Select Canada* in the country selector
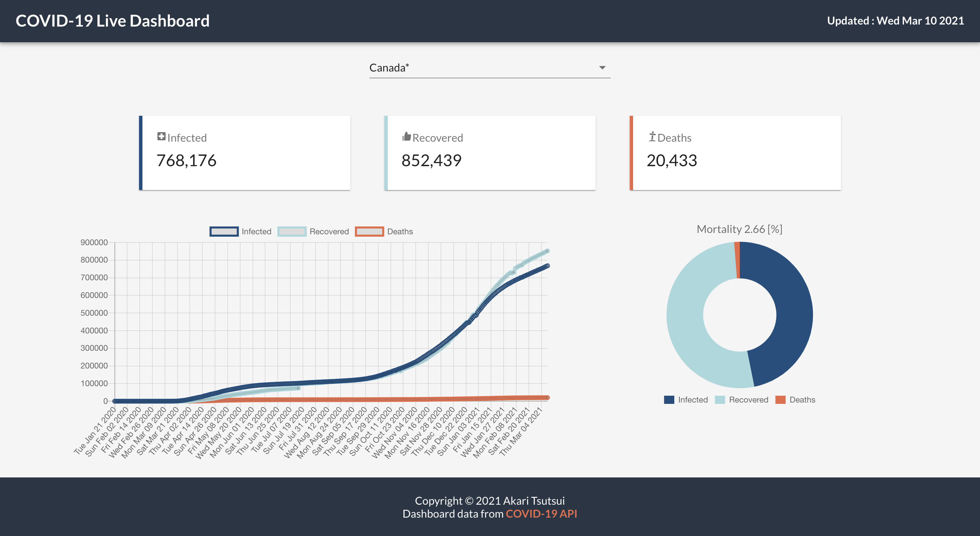This screenshot has height=536, width=980. [x=389, y=68]
